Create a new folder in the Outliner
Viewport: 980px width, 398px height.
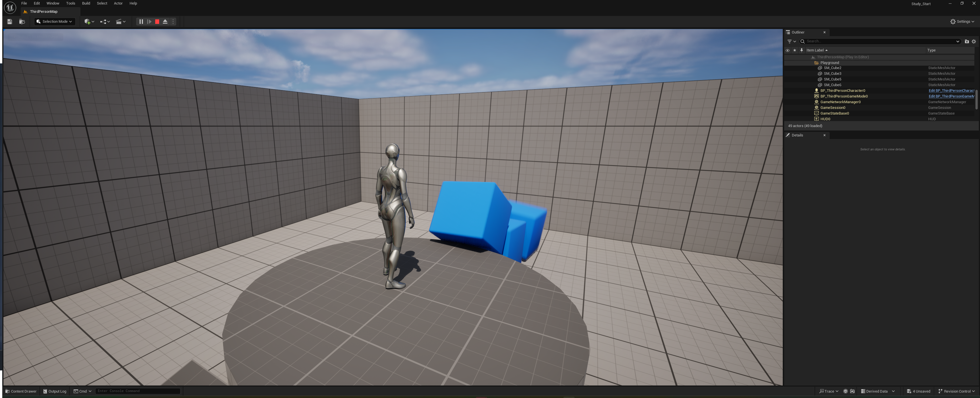tap(967, 42)
